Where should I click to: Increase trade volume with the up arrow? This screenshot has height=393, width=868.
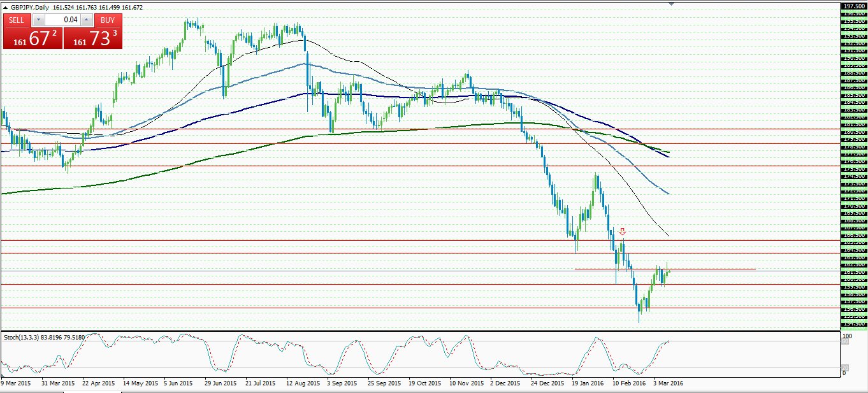click(x=86, y=20)
